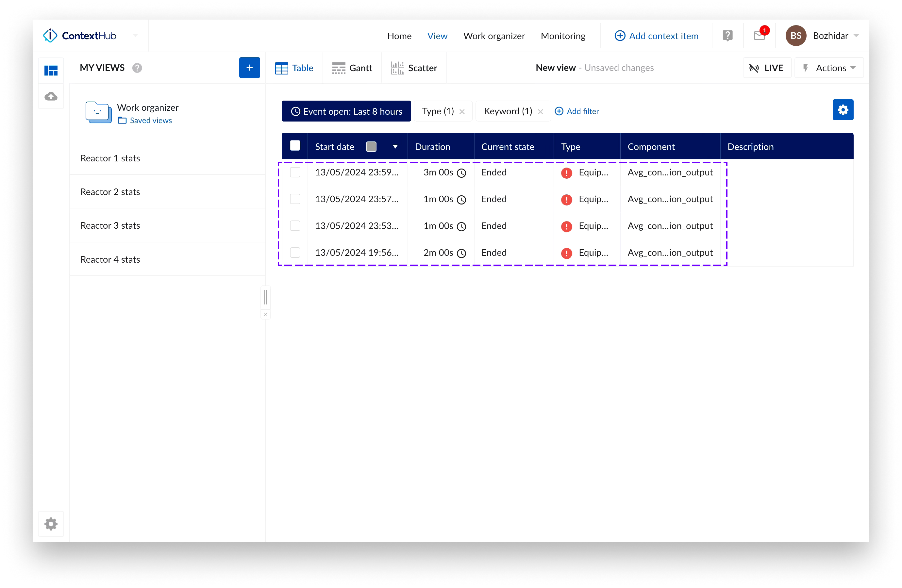Remove the Keyword (1) filter
The width and height of the screenshot is (902, 588).
pos(541,111)
